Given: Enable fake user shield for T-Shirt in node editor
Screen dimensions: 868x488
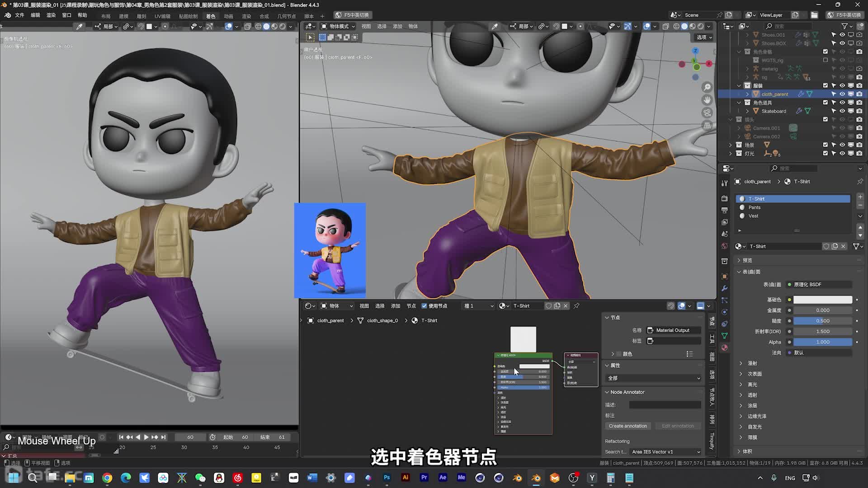Looking at the screenshot, I should [x=548, y=306].
